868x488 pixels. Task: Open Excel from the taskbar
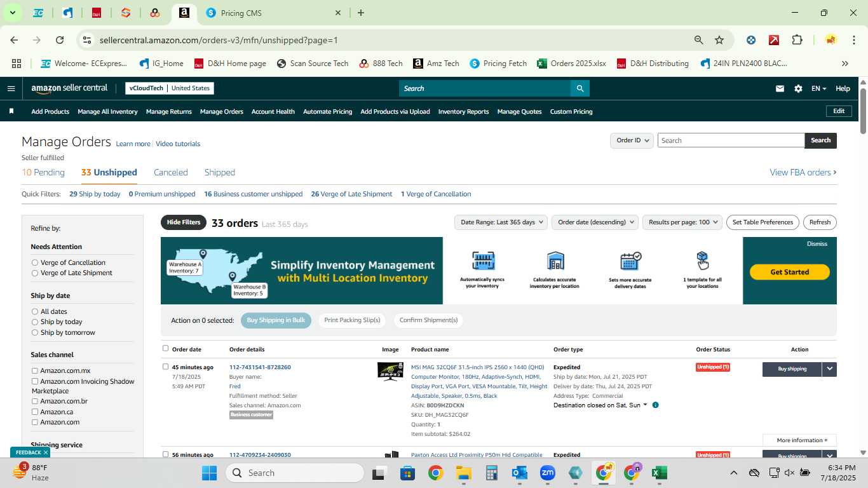[660, 473]
